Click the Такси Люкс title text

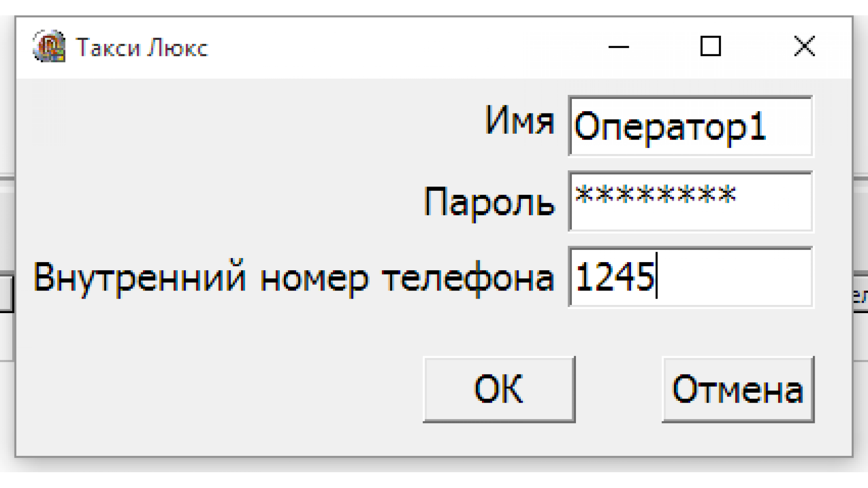tap(142, 47)
